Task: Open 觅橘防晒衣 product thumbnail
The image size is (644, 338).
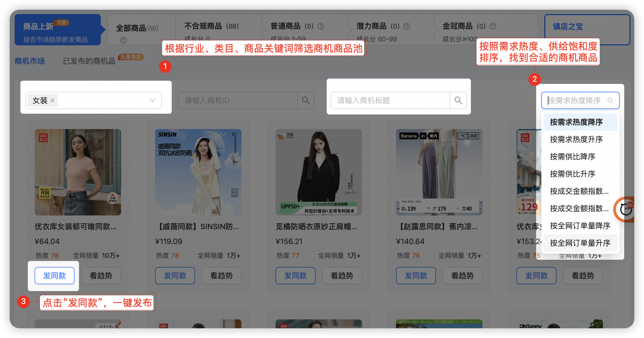Action: [x=318, y=172]
